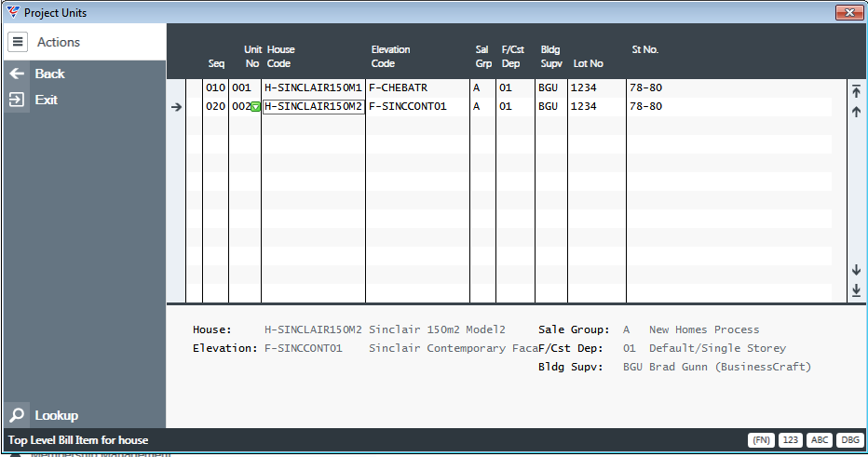
Task: Open the Actions hamburger menu icon
Action: point(18,42)
